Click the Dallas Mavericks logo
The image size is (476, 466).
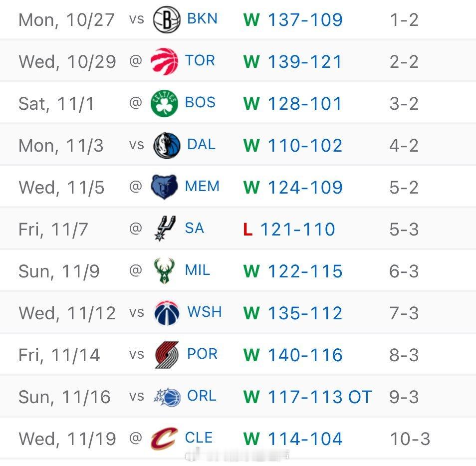pos(167,145)
